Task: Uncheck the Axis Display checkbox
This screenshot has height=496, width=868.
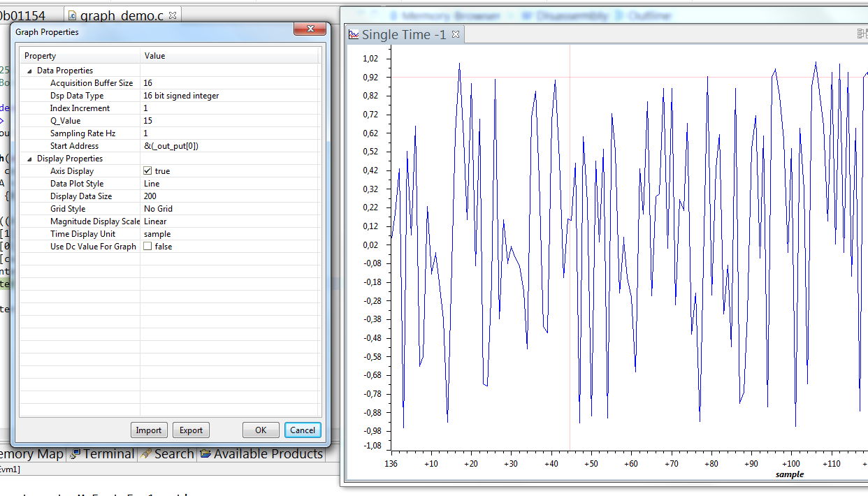Action: pyautogui.click(x=147, y=170)
